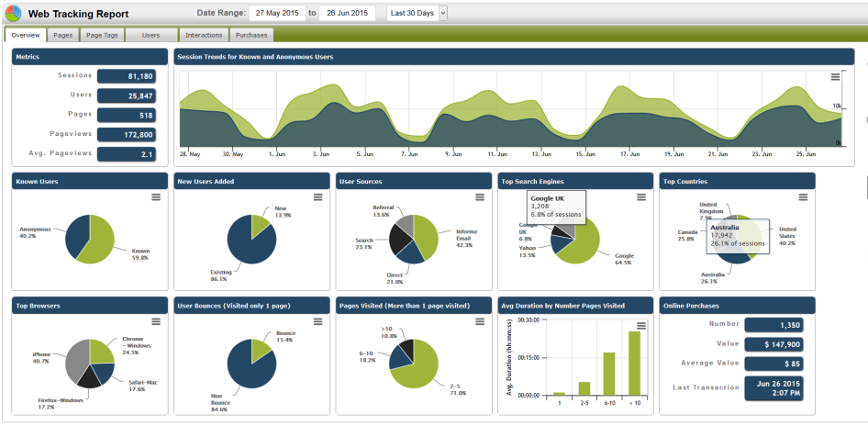Screen dimensions: 868x426
Task: Go to the Interactions tab
Action: pyautogui.click(x=204, y=35)
